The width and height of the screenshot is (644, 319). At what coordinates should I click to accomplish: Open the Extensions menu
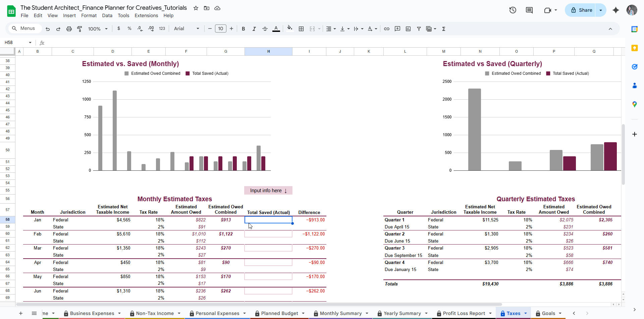pos(146,15)
